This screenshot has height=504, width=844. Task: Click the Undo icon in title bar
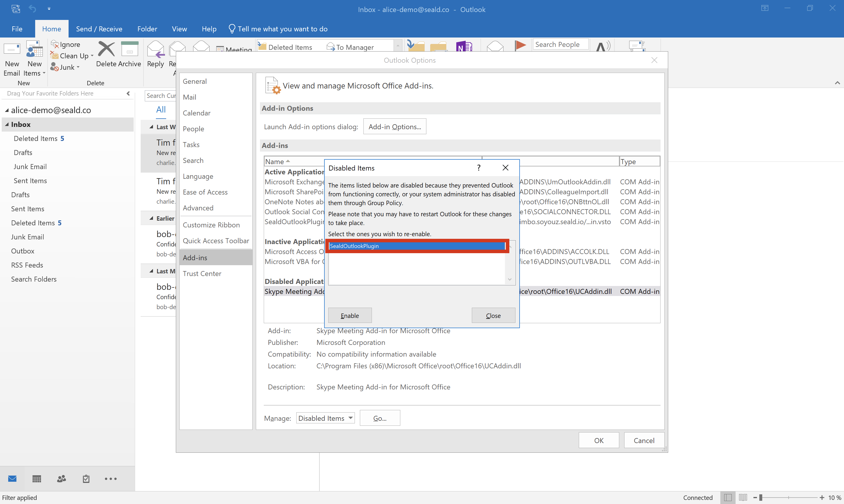[x=32, y=8]
